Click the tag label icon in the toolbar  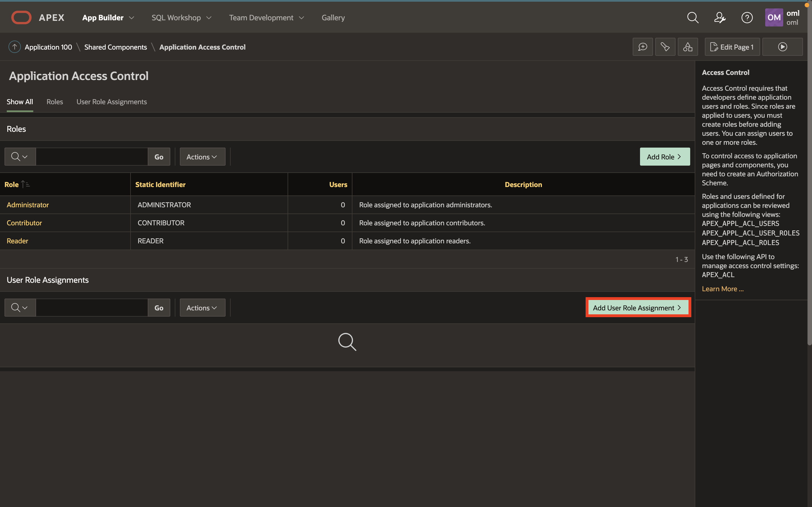pyautogui.click(x=665, y=47)
